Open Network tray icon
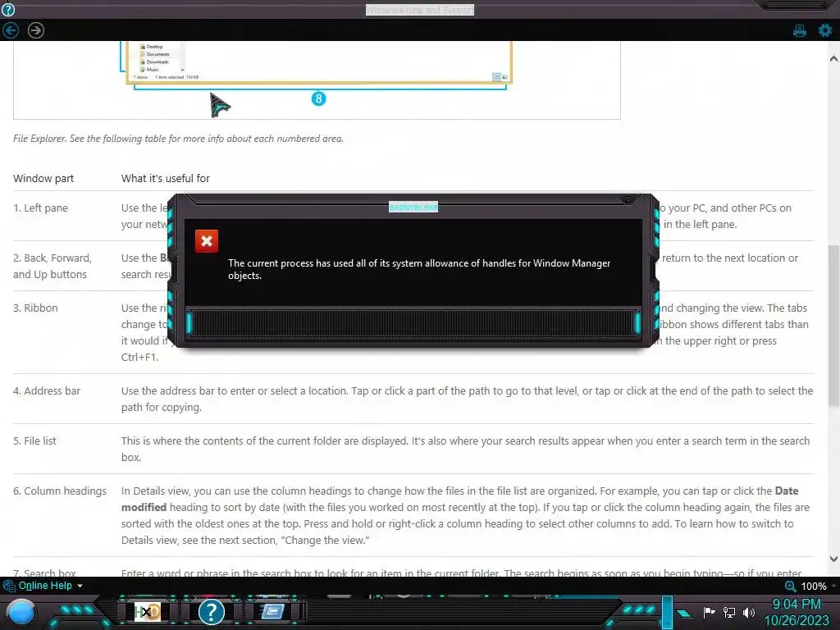 [x=729, y=612]
